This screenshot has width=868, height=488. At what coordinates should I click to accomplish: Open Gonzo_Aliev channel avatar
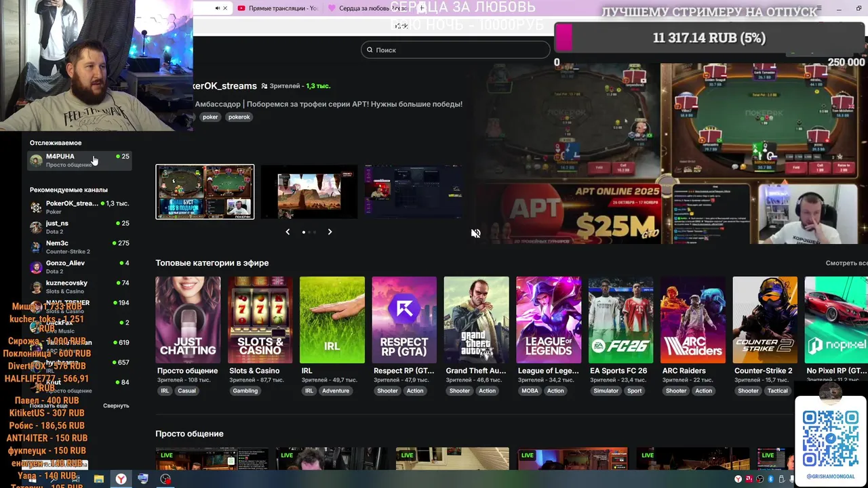(36, 267)
